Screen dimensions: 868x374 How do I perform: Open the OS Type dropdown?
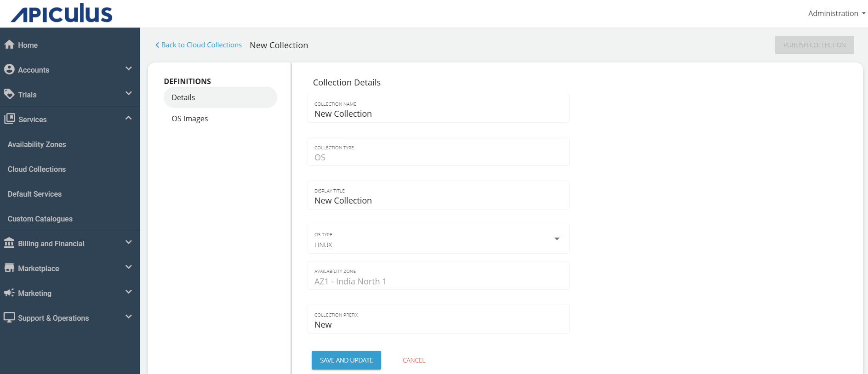click(x=556, y=239)
